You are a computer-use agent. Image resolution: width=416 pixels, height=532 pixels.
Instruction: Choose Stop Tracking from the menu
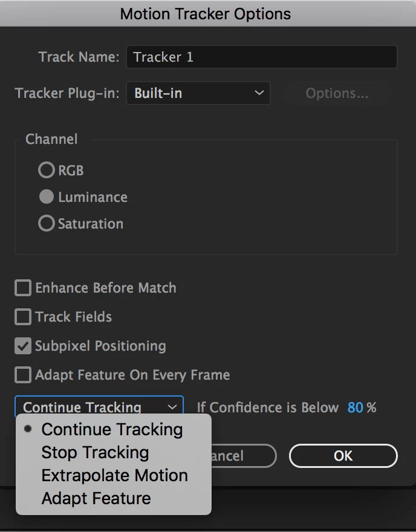(x=95, y=453)
